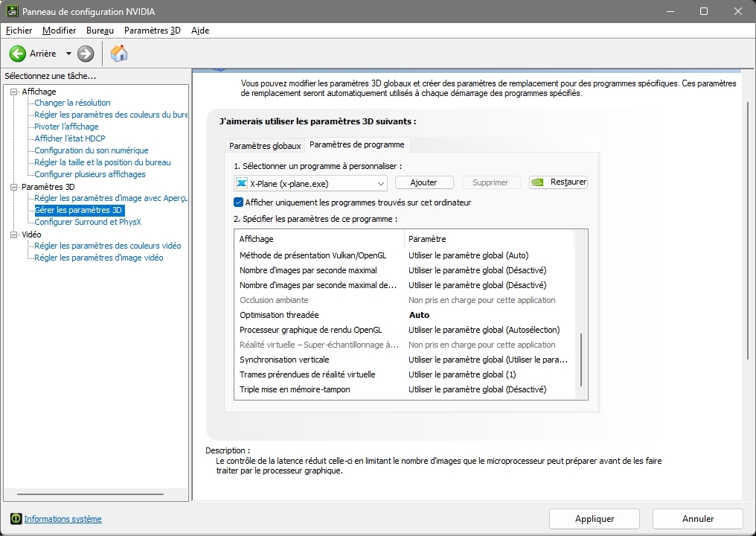
Task: Click the task pane horizontal scrollbar
Action: click(90, 494)
